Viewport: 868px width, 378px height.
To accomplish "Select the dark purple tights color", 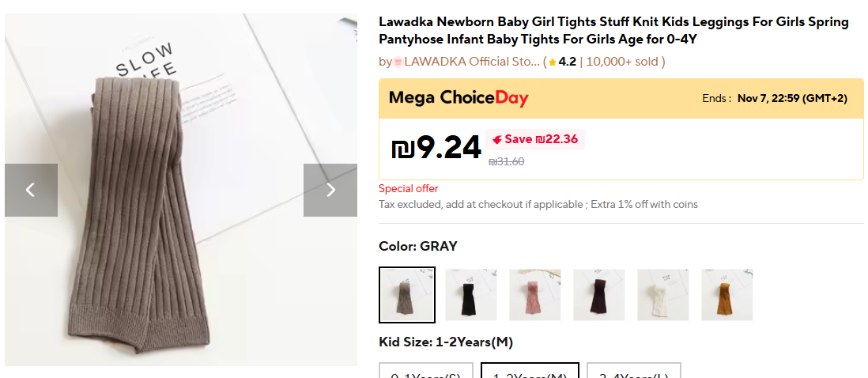I will 599,295.
